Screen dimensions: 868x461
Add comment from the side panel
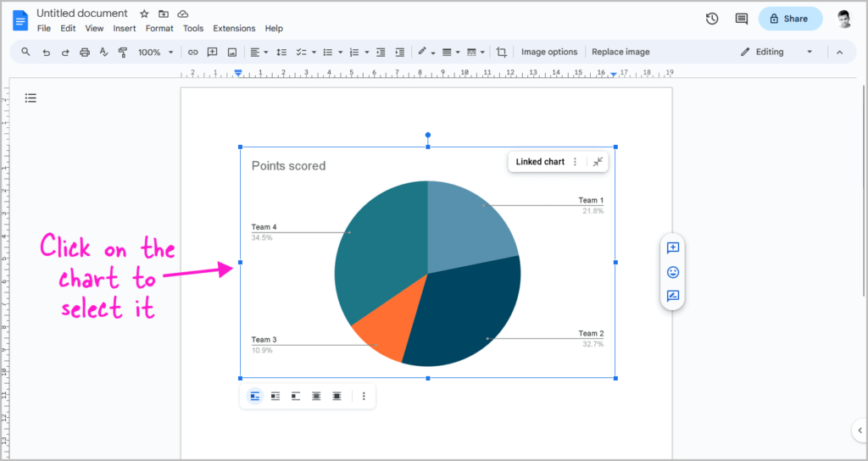[x=672, y=248]
